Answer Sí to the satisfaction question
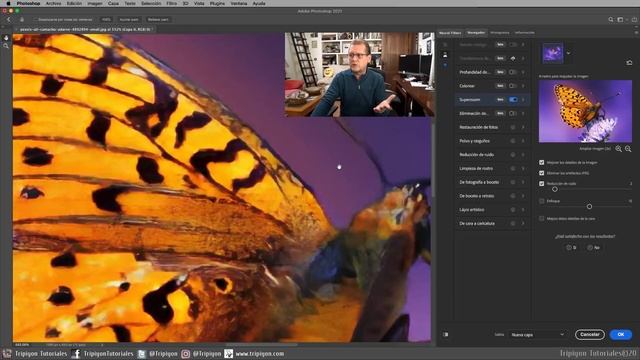The width and height of the screenshot is (640, 360). pos(571,247)
